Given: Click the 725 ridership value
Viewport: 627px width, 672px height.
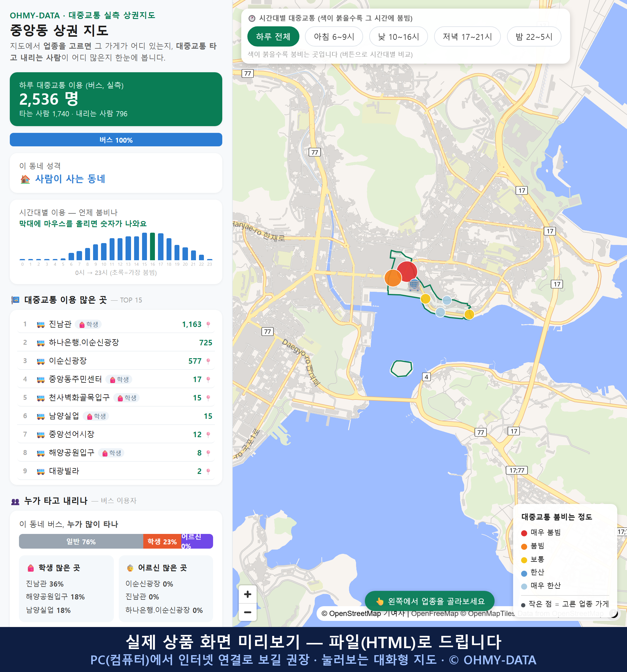Looking at the screenshot, I should pyautogui.click(x=205, y=343).
